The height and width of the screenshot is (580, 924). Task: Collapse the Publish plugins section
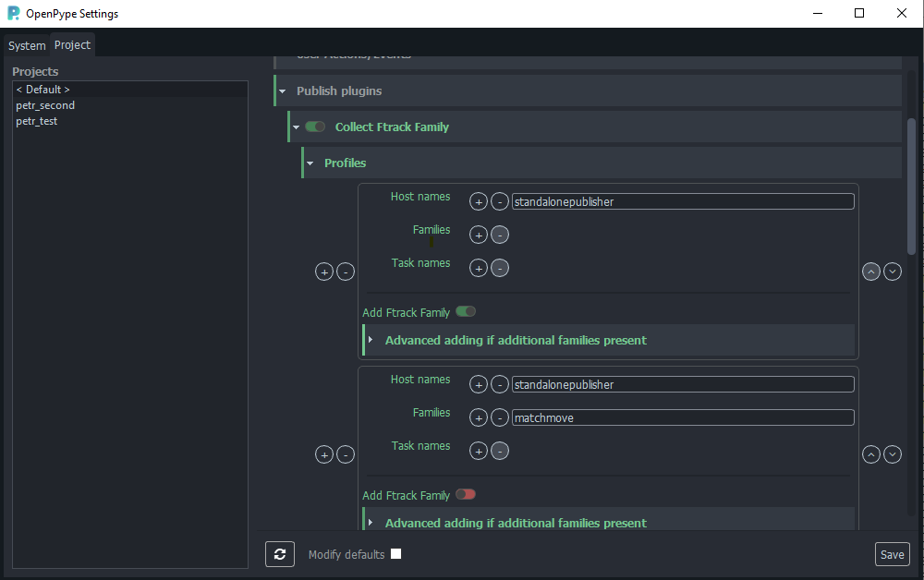pos(283,91)
